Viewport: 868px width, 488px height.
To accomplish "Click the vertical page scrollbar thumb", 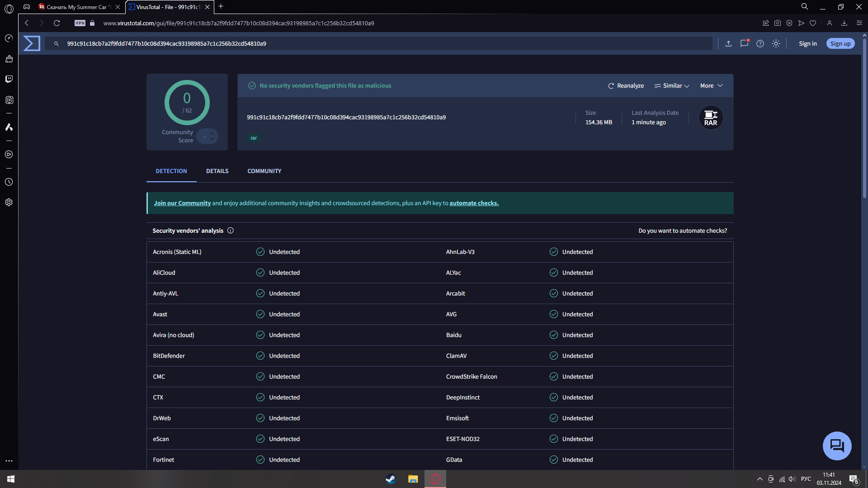I will [864, 117].
